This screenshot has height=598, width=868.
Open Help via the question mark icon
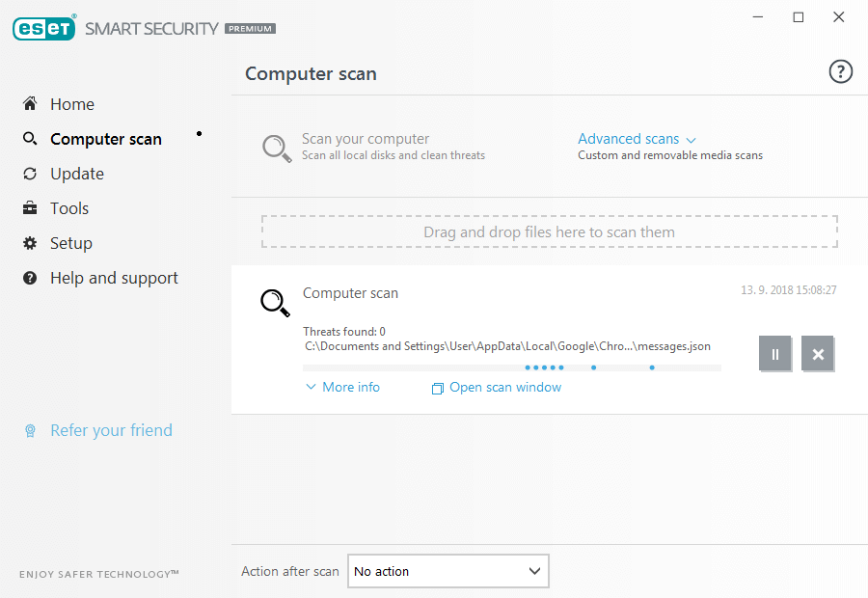(x=840, y=71)
